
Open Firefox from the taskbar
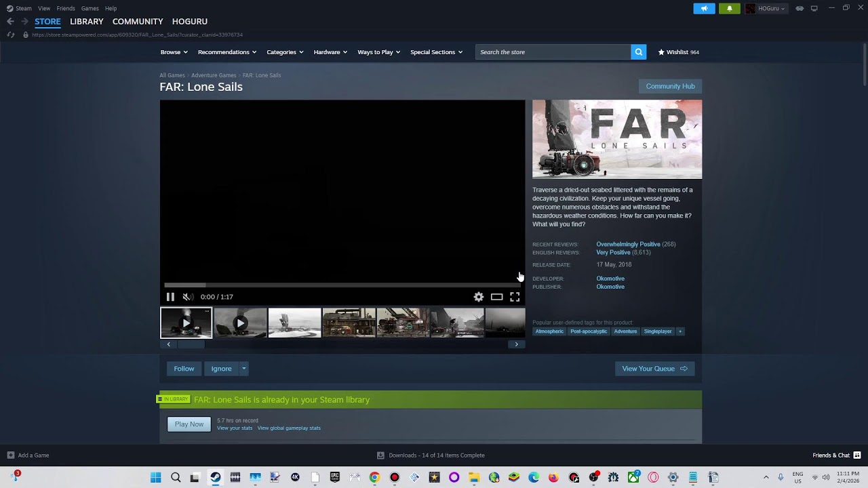[554, 477]
